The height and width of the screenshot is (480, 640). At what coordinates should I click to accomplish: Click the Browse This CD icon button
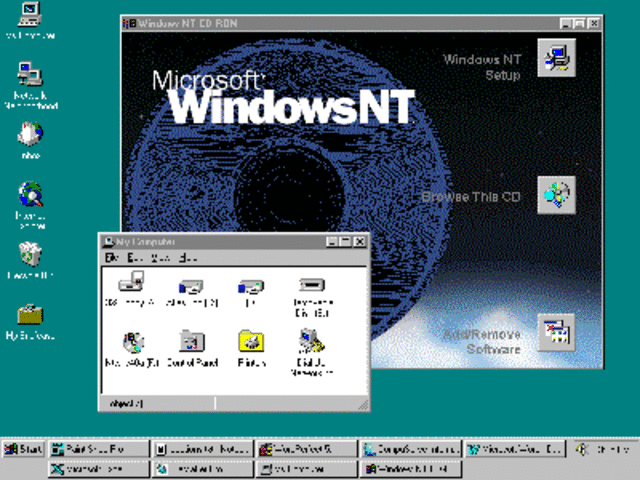pos(556,195)
